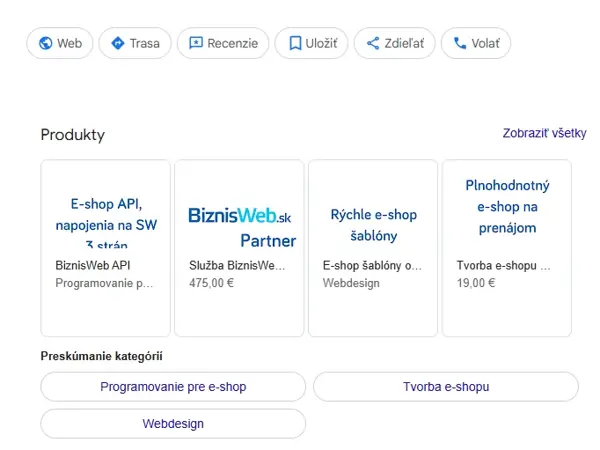Image resolution: width=600 pixels, height=450 pixels.
Task: Get directions with Trasa label
Action: coord(145,43)
